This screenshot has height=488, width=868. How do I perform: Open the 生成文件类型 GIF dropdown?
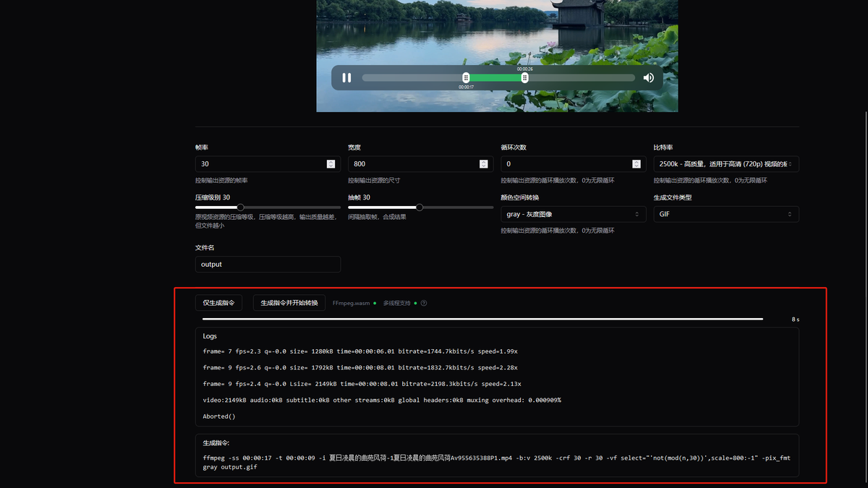(726, 214)
